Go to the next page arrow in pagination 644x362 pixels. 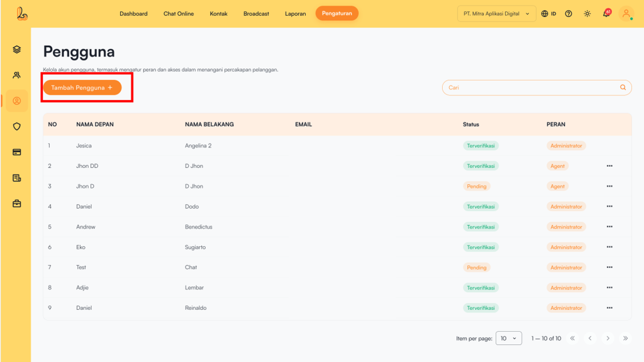point(608,338)
